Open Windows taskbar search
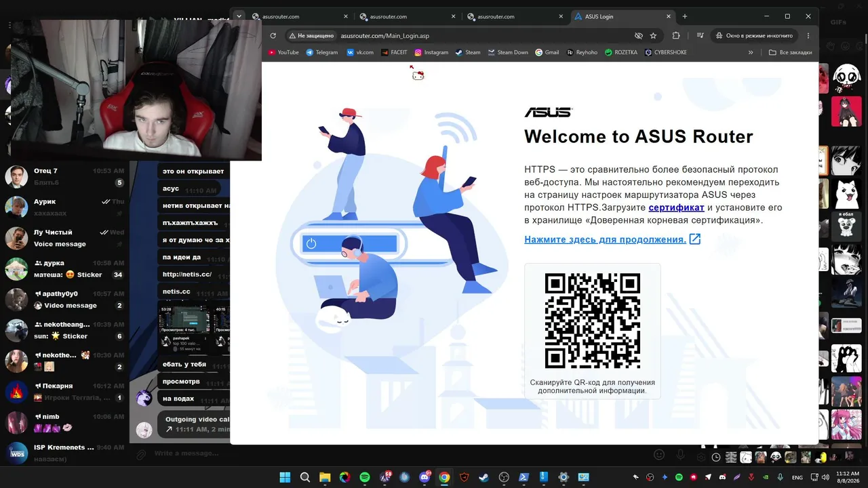The image size is (868, 488). [305, 477]
